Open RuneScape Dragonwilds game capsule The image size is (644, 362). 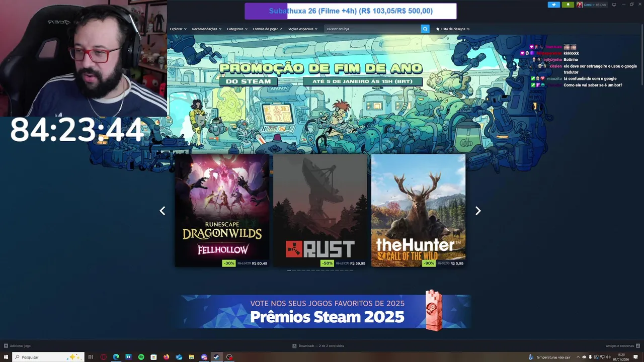point(222,210)
